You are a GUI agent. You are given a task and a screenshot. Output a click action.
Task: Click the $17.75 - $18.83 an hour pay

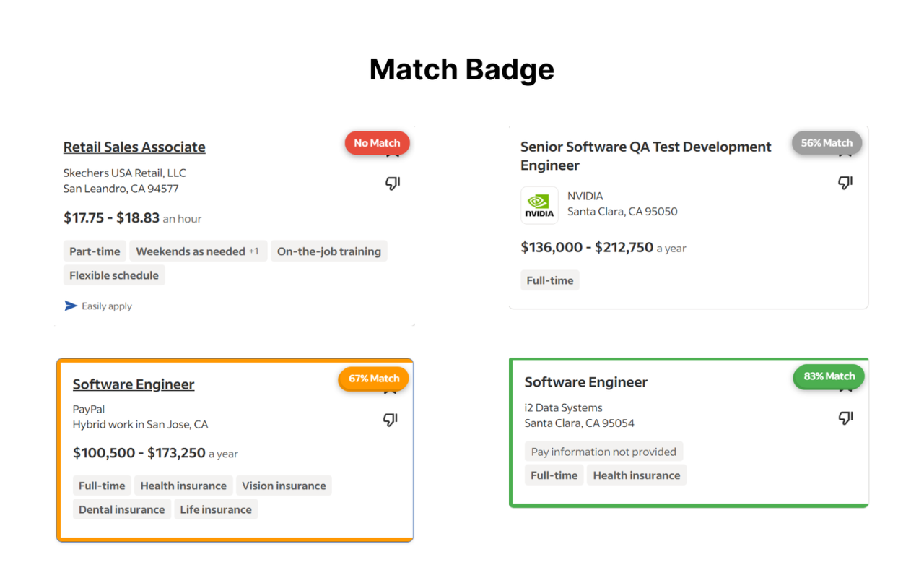click(x=133, y=218)
